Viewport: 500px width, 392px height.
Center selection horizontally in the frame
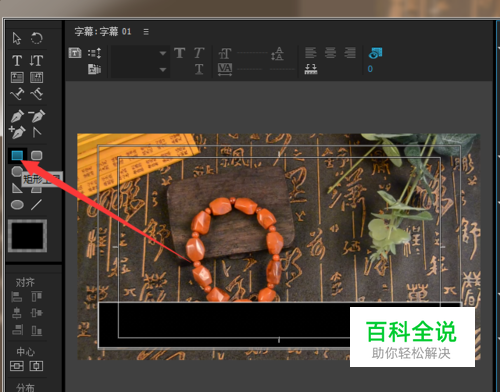[x=36, y=366]
